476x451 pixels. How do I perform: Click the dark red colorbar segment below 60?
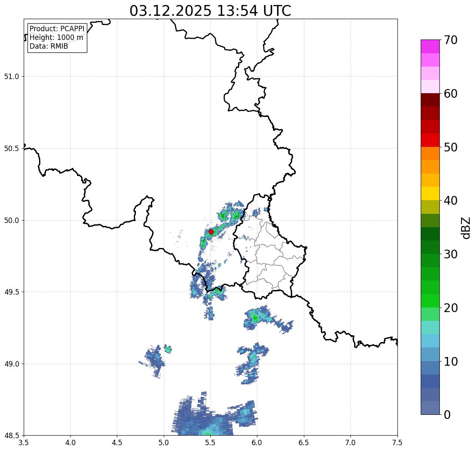coord(430,100)
